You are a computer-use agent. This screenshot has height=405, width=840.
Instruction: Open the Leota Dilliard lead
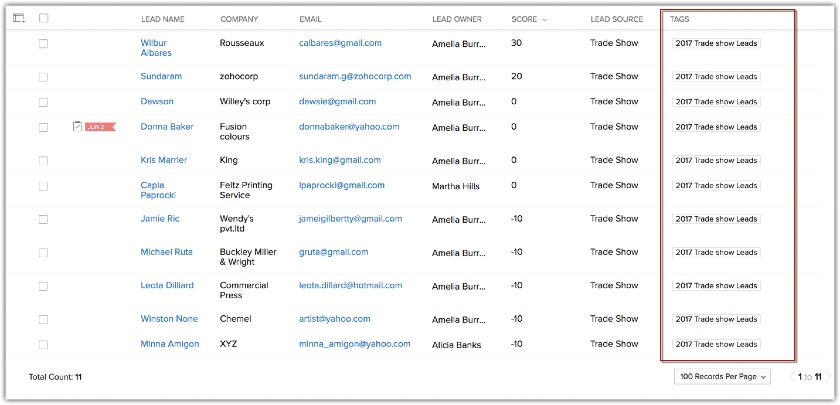(x=167, y=285)
